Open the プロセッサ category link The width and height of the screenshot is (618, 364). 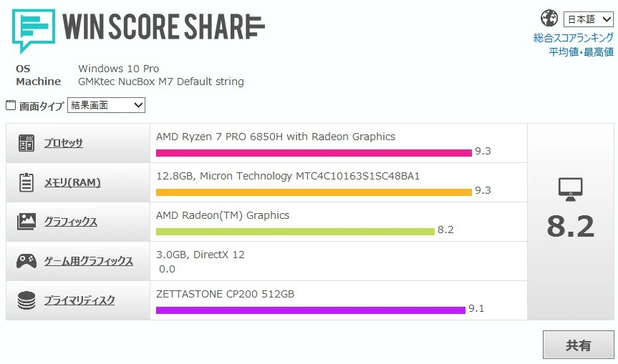tap(63, 143)
